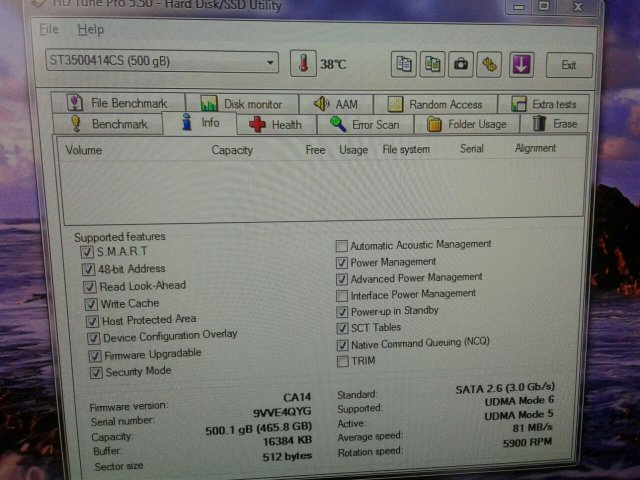Click the thermometer temperature icon

[x=303, y=64]
